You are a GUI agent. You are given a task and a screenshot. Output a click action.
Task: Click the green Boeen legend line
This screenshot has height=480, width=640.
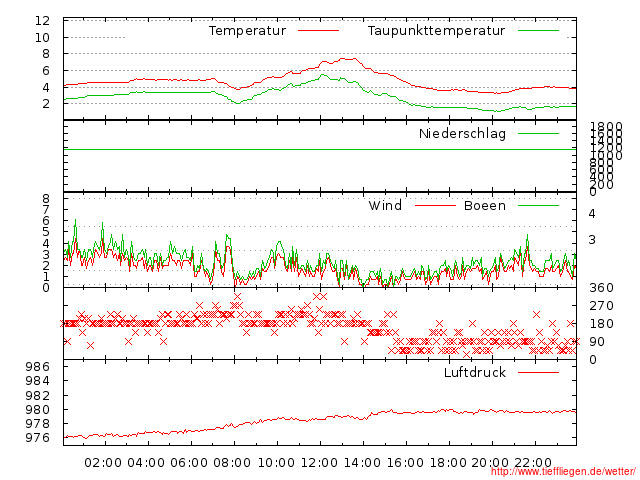click(538, 205)
